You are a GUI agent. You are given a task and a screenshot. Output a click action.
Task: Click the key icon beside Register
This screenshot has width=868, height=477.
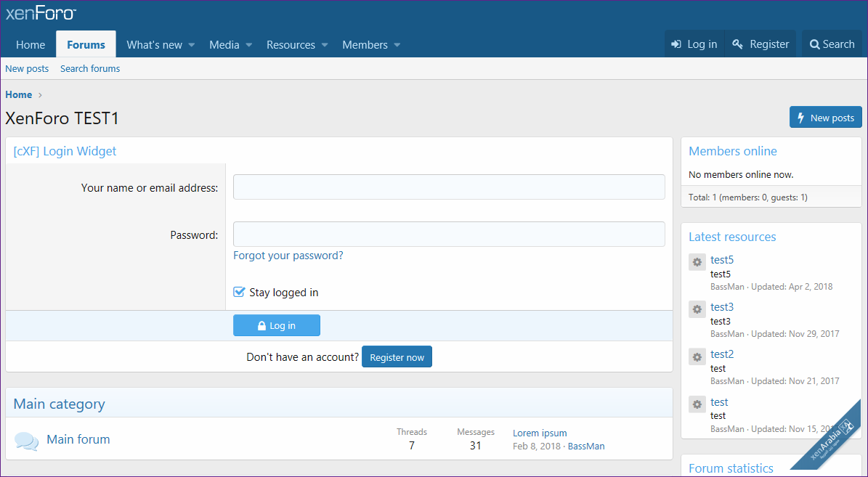click(736, 44)
